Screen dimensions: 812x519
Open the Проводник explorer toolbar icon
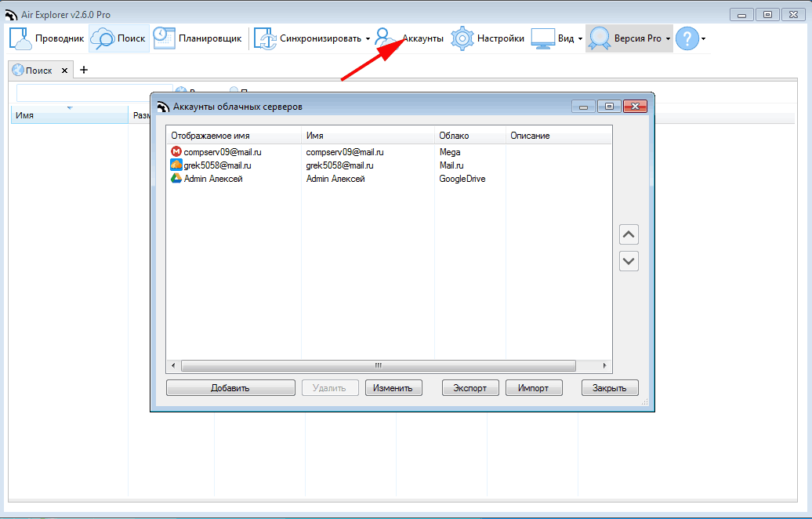[x=20, y=38]
